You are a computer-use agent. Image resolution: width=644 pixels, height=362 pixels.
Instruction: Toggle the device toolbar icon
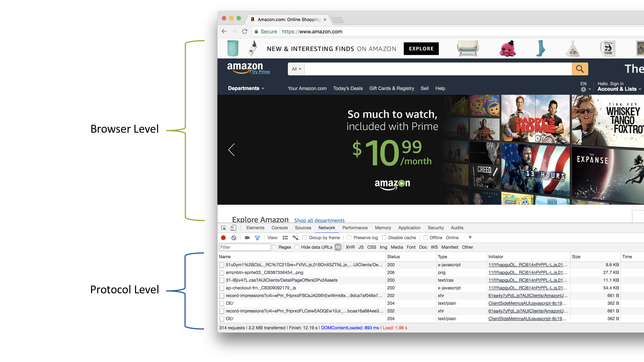point(233,228)
